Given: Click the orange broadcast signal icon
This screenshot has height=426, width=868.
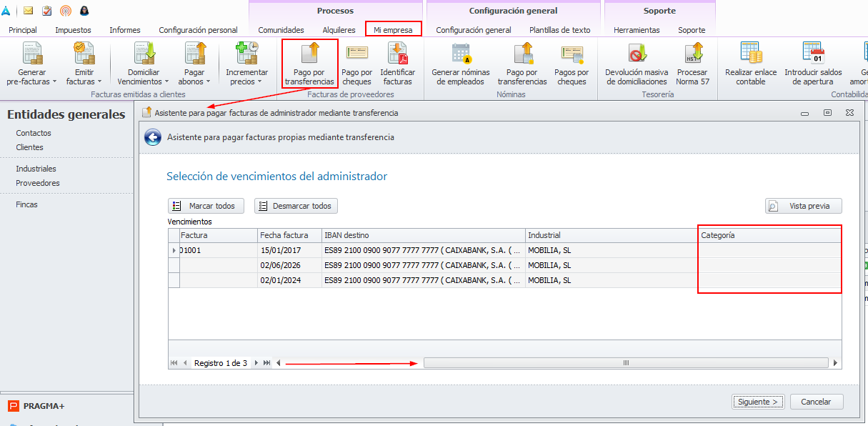Looking at the screenshot, I should click(x=66, y=11).
